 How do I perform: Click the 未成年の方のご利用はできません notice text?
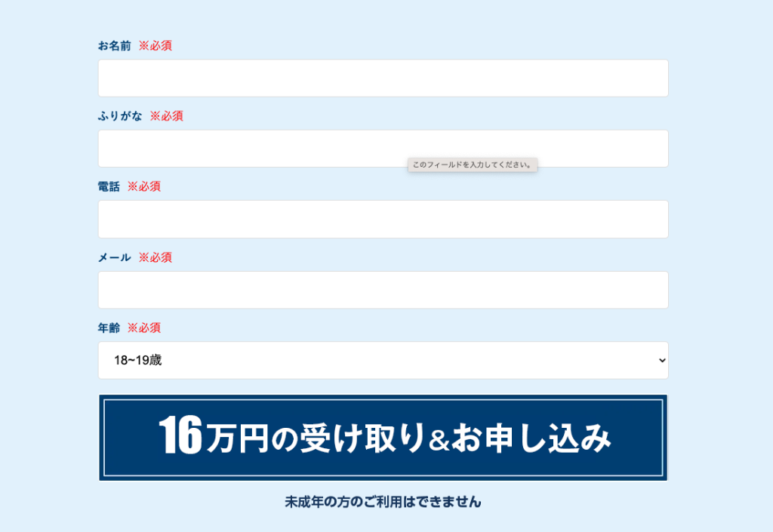(x=383, y=501)
